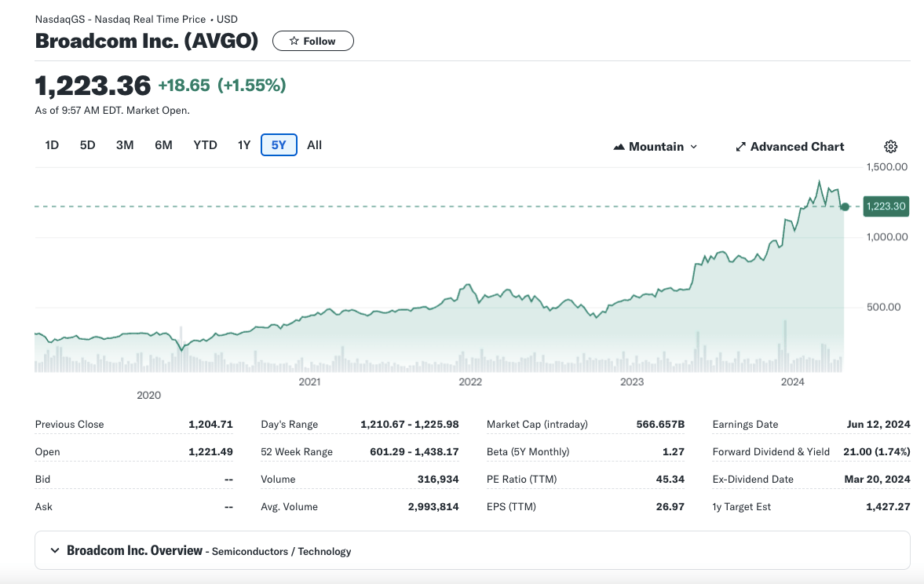The image size is (924, 584).
Task: Click the 2023 label on chart x-axis
Action: tap(632, 381)
